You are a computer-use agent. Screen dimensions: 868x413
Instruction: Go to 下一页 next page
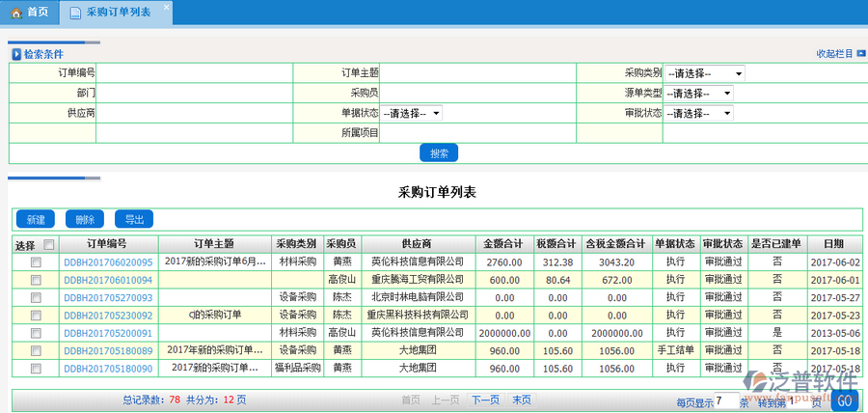coord(485,399)
